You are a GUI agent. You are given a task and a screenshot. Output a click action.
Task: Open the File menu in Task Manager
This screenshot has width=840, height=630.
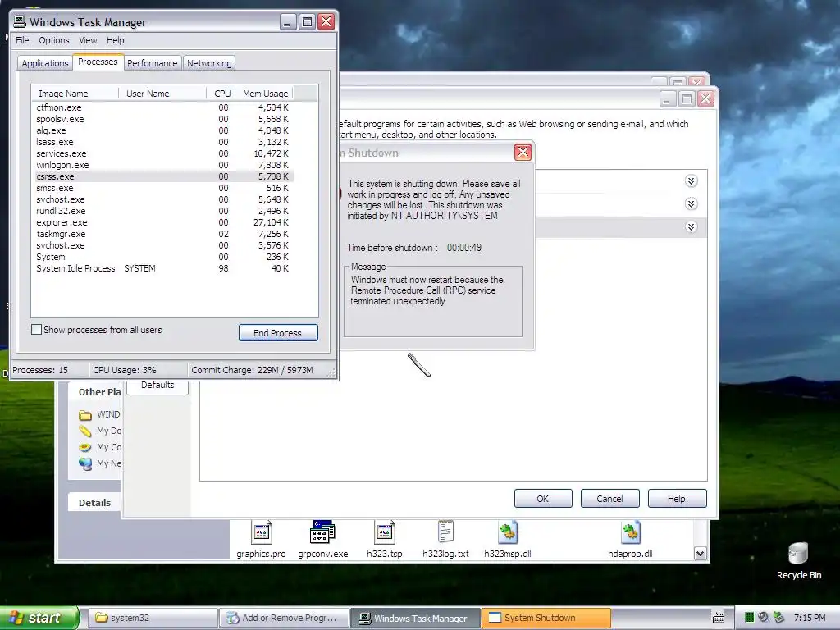point(22,40)
